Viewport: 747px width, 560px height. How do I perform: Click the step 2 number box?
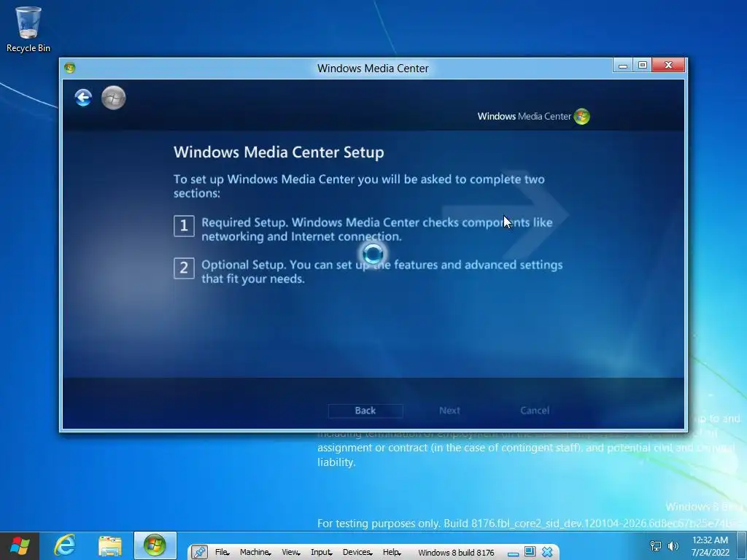pyautogui.click(x=184, y=268)
